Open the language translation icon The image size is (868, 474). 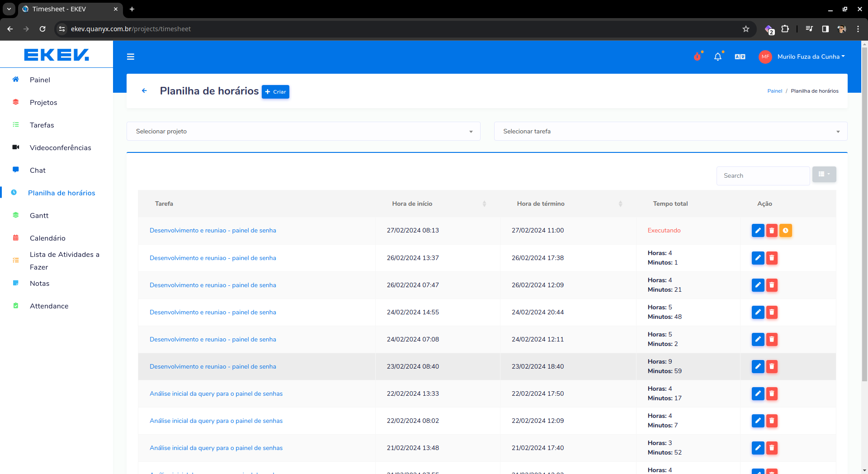click(740, 57)
